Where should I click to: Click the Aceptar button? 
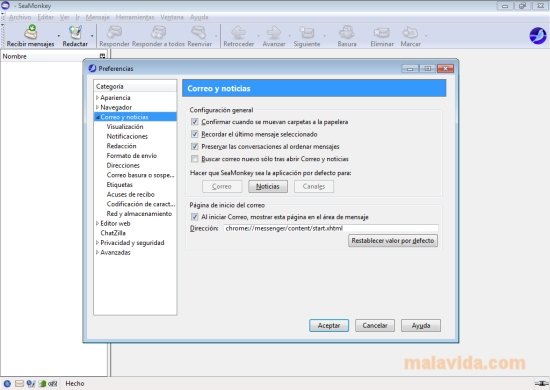click(329, 325)
